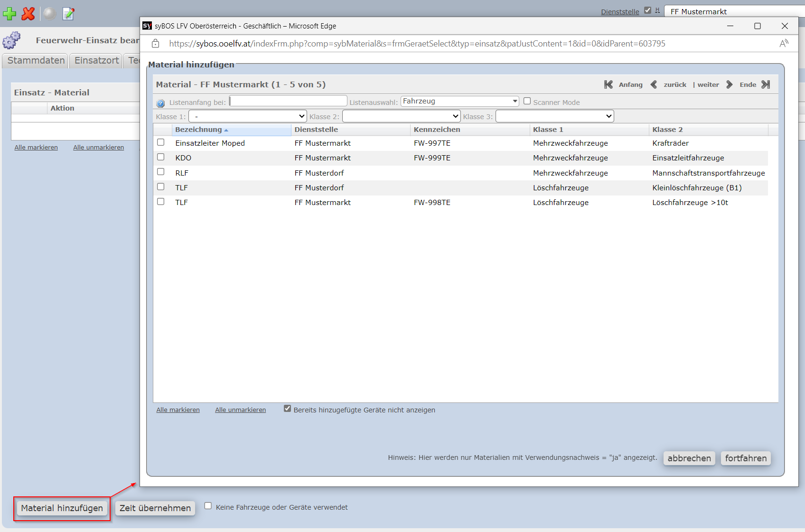Switch to the Stammdaten tab
Screen dimensions: 805x532
tap(36, 60)
